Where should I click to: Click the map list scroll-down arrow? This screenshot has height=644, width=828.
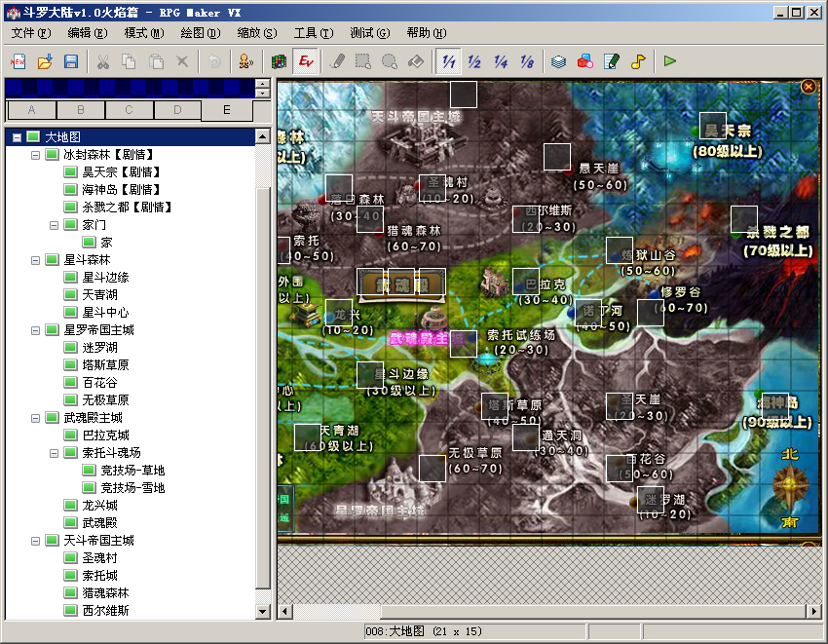pyautogui.click(x=263, y=612)
